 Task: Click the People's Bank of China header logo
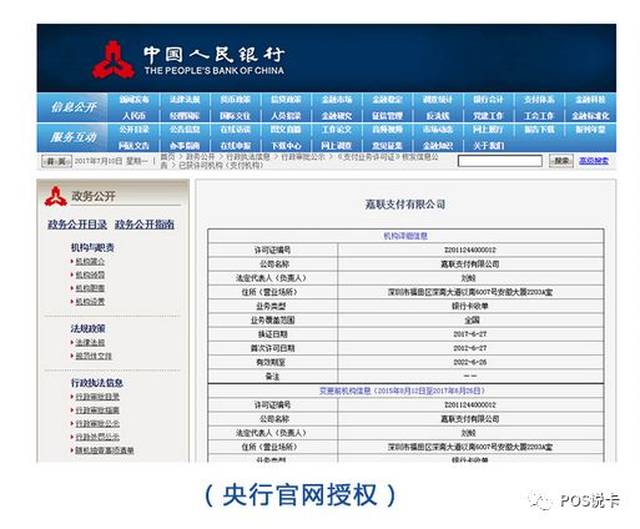pyautogui.click(x=188, y=60)
